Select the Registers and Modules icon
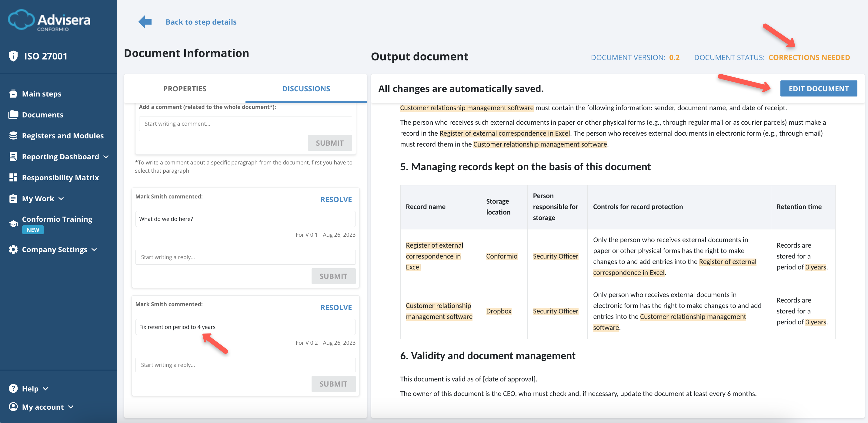The width and height of the screenshot is (868, 423). click(x=13, y=136)
